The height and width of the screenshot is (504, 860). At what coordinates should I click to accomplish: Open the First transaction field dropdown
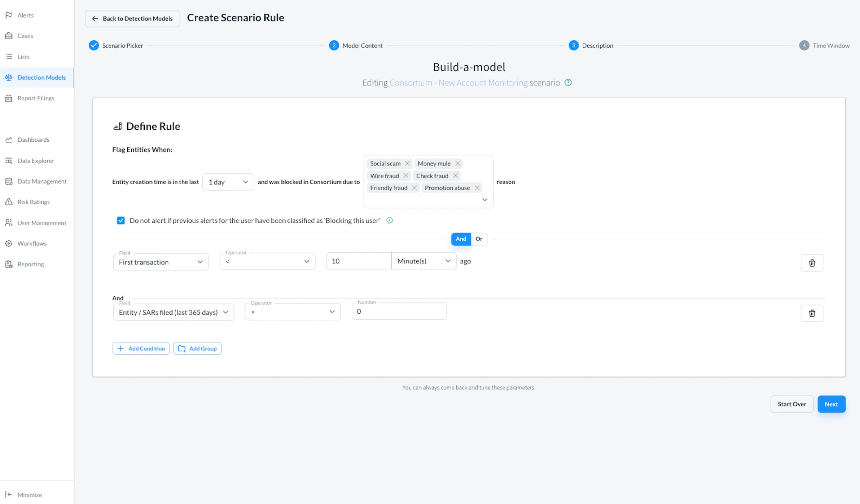161,262
